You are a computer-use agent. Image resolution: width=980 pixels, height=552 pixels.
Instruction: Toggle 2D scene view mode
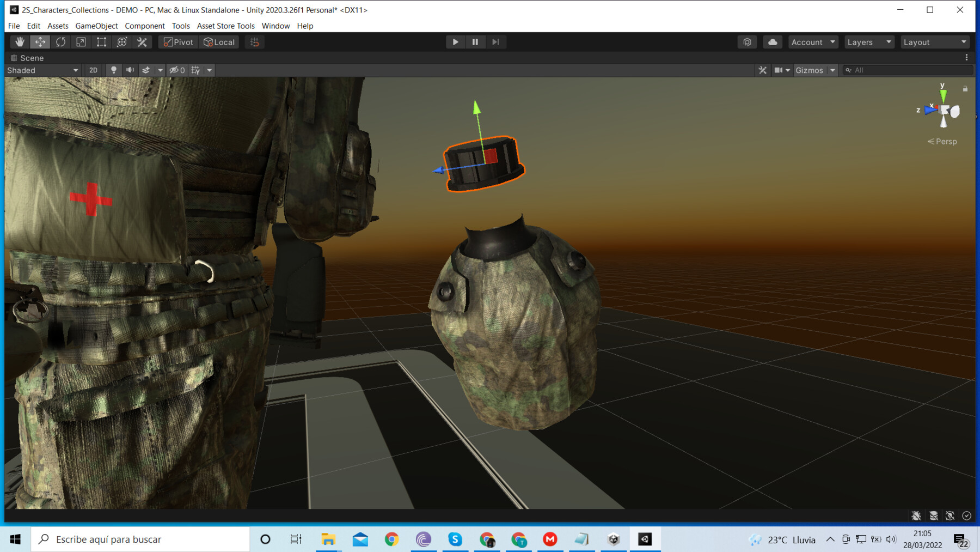(x=93, y=70)
